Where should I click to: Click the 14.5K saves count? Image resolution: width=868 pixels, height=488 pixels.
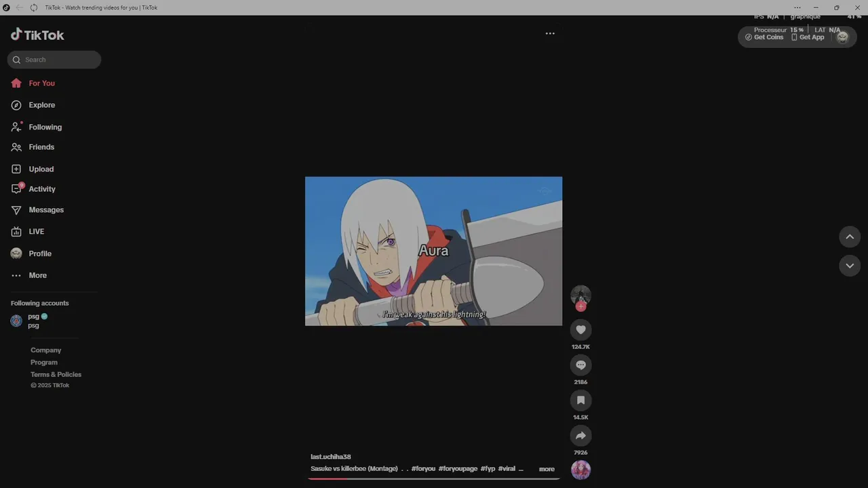(x=580, y=418)
